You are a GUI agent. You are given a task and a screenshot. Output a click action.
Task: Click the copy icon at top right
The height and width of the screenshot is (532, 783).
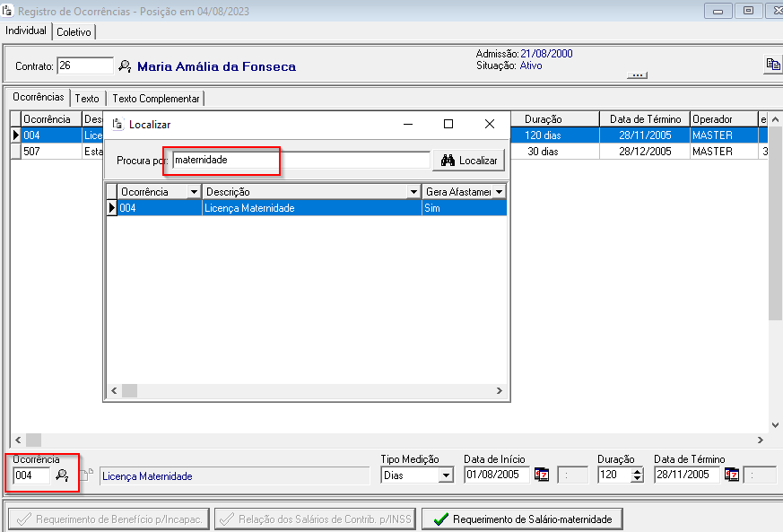(x=771, y=64)
